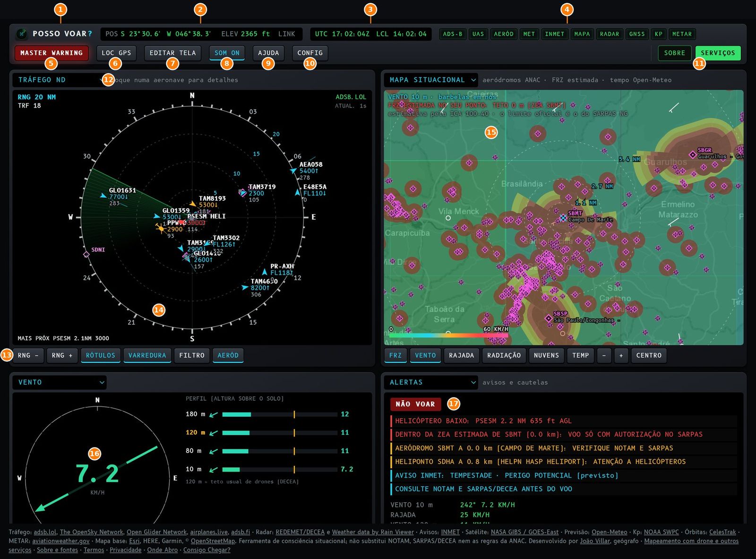Click the radar logo icon beside POSSO VOAR
Viewport: 756px width, 559px height.
click(21, 34)
